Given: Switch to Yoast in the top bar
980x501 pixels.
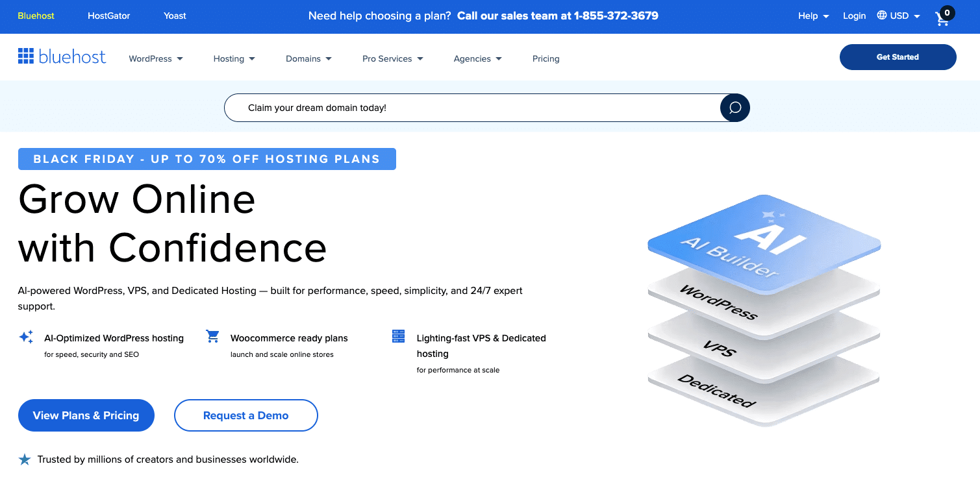Looking at the screenshot, I should click(x=174, y=16).
